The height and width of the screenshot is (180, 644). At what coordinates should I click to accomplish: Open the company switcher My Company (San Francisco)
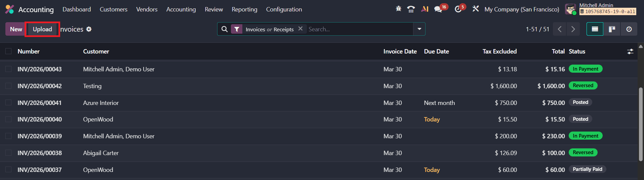pyautogui.click(x=522, y=9)
